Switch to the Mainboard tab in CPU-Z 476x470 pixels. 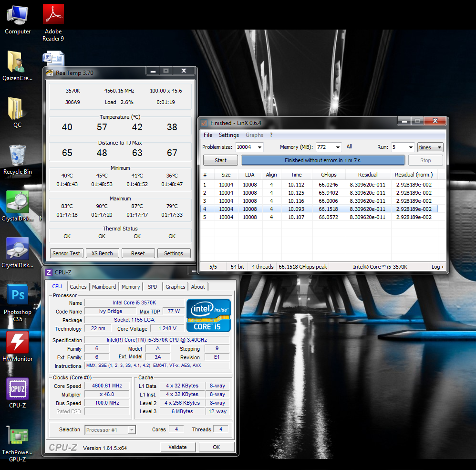click(x=104, y=287)
